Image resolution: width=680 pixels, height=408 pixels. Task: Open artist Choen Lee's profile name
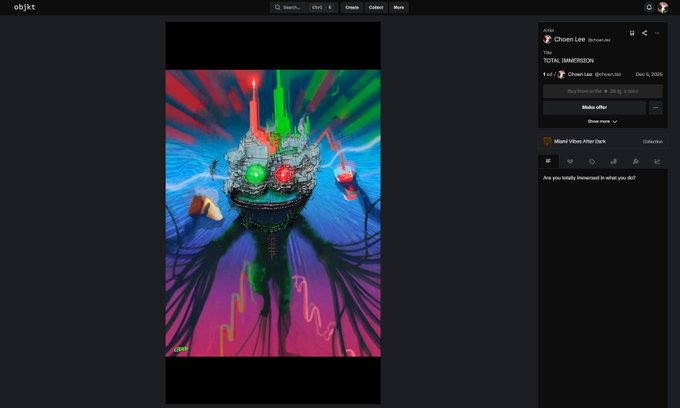click(569, 39)
